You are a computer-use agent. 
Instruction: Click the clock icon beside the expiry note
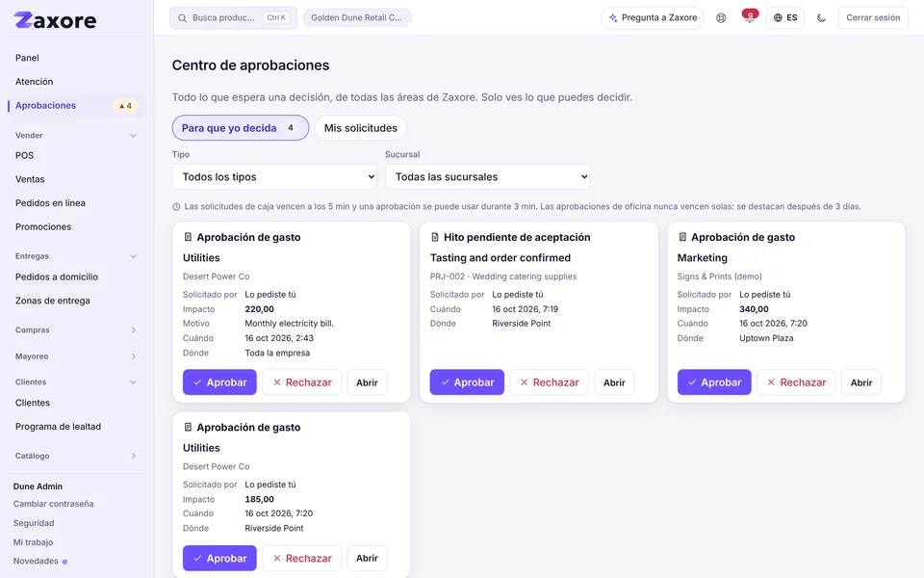coord(176,207)
